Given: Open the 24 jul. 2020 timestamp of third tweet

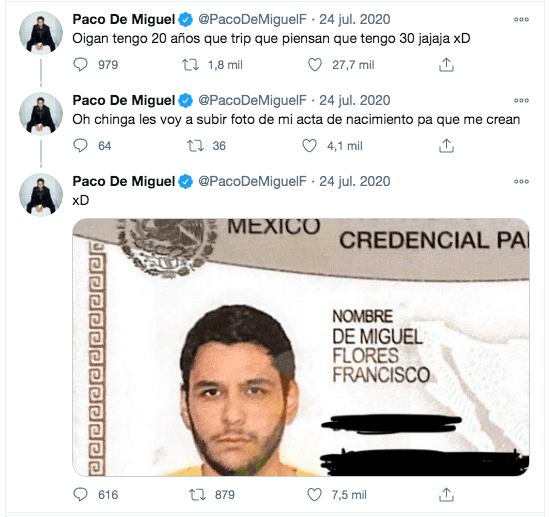Looking at the screenshot, I should pos(355,181).
